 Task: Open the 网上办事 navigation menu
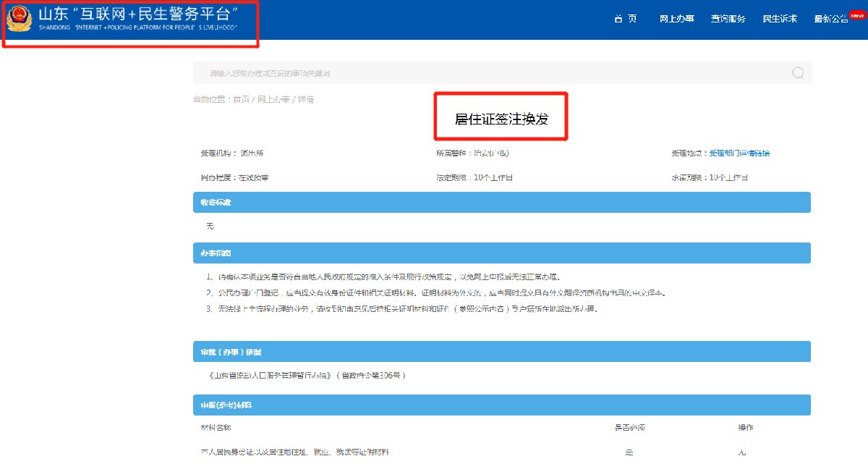(677, 19)
